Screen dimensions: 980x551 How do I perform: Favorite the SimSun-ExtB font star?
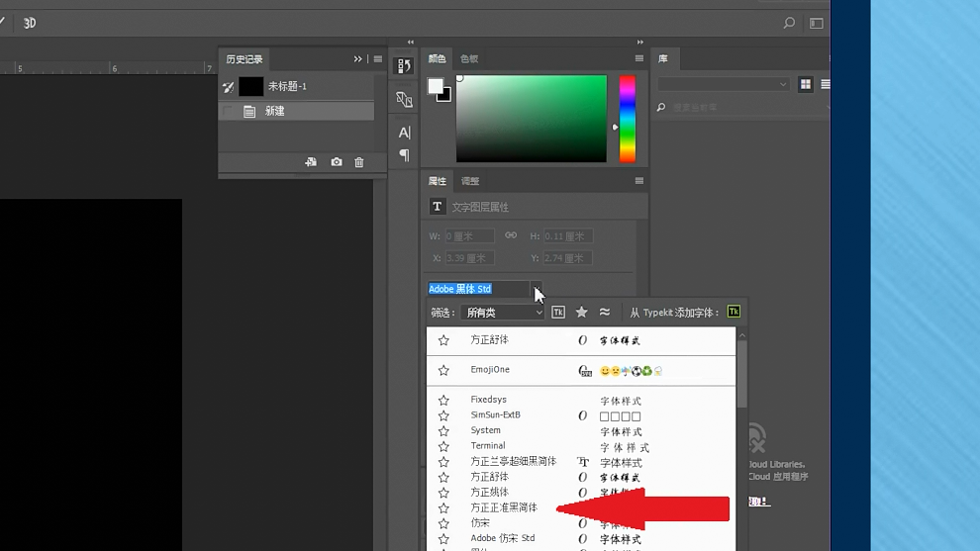[x=443, y=415]
